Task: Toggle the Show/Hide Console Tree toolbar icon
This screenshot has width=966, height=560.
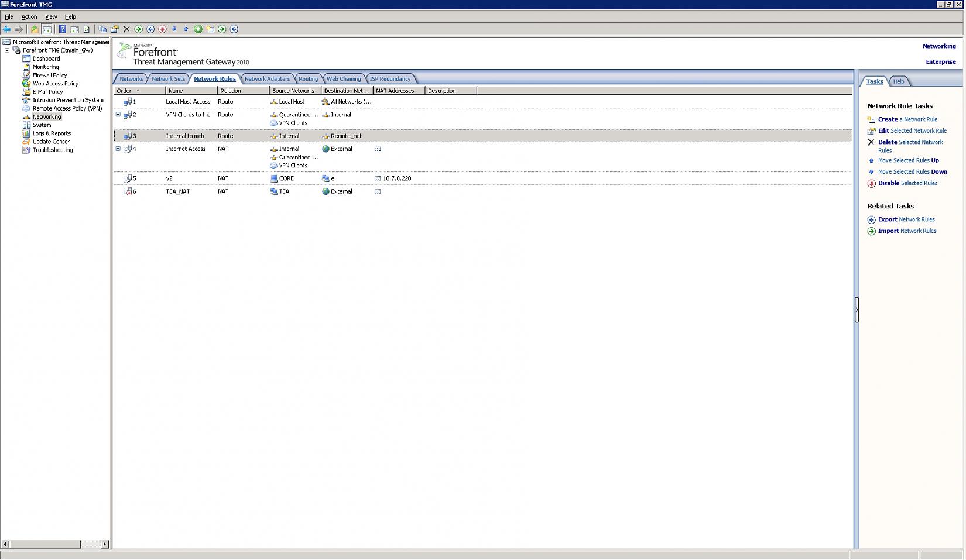Action: [47, 29]
